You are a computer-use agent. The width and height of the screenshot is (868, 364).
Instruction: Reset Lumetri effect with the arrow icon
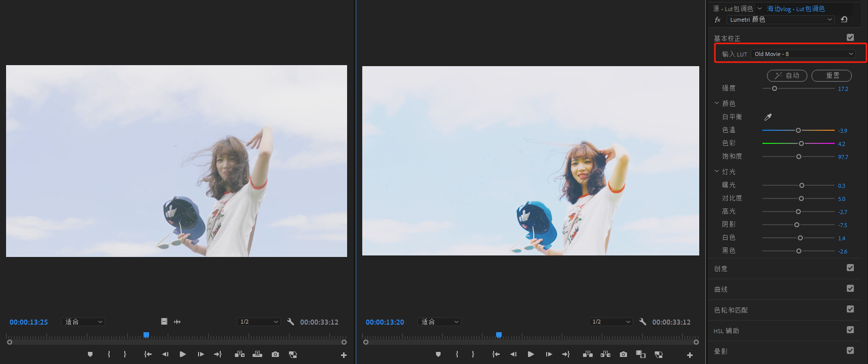pos(844,20)
